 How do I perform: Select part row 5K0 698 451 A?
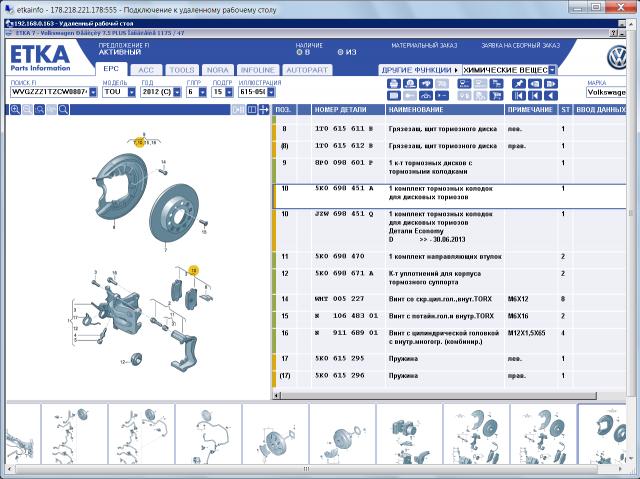coord(449,197)
